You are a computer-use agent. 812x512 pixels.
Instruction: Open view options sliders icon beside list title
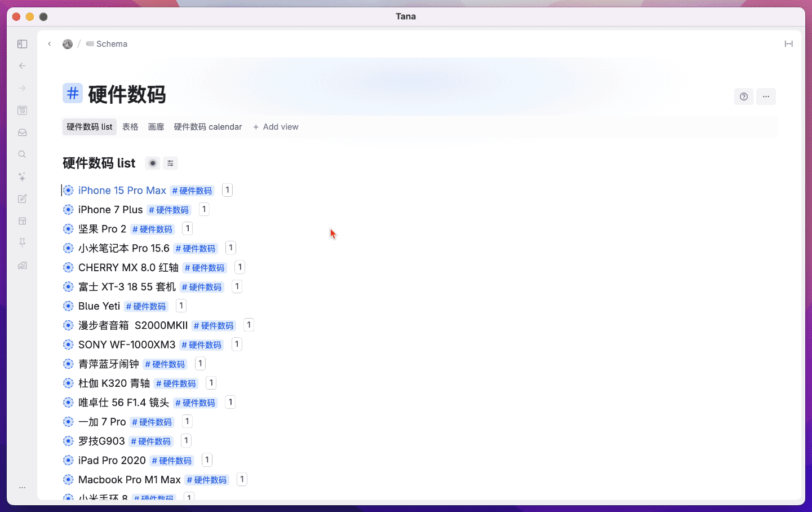(x=170, y=164)
